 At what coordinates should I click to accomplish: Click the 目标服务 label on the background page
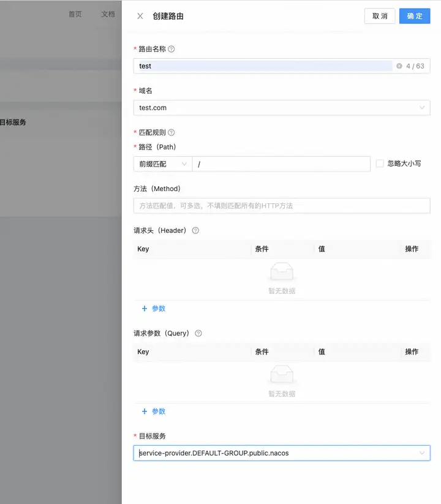[x=13, y=122]
